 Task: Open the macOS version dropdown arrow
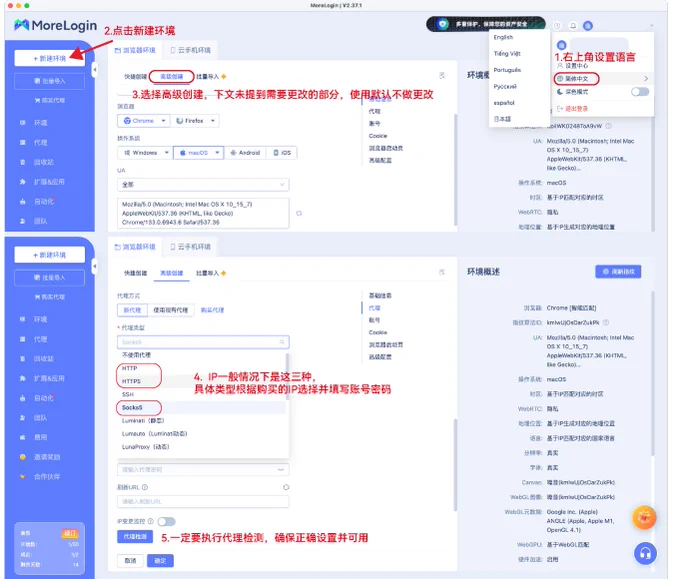click(217, 153)
